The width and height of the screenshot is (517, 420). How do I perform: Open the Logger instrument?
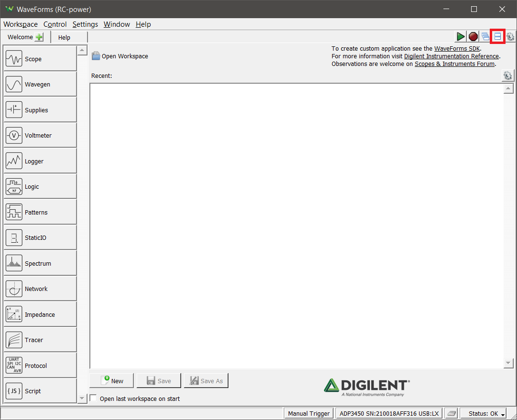click(40, 161)
